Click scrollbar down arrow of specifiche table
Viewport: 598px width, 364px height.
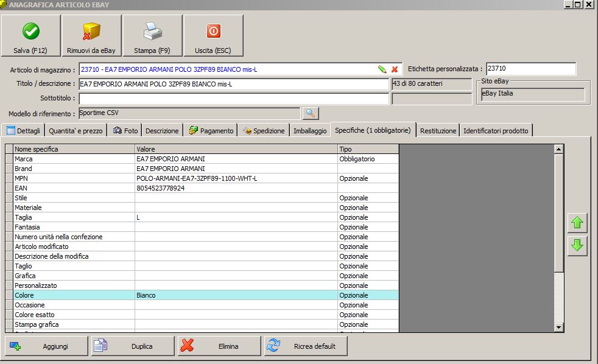coord(558,327)
